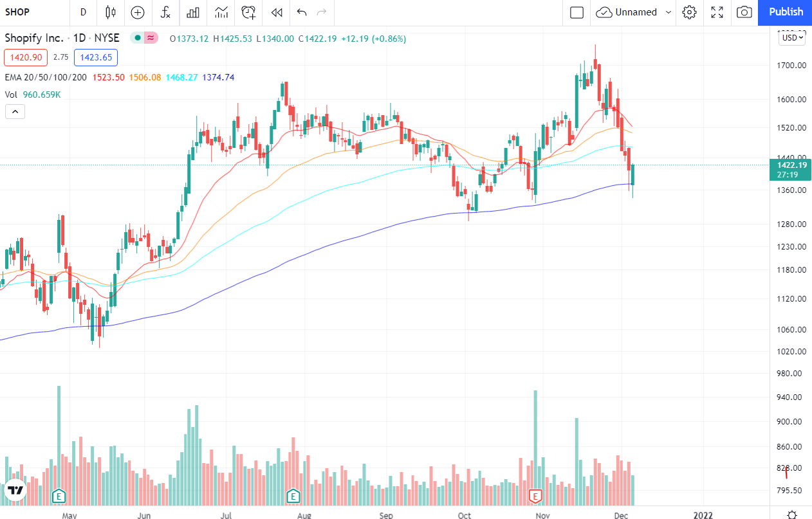The width and height of the screenshot is (812, 519).
Task: Click the Compare or add symbol plus icon
Action: 138,12
